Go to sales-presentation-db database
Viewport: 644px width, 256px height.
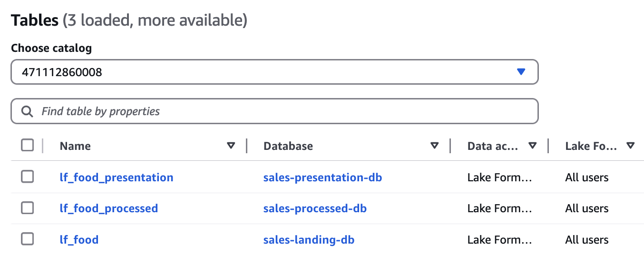click(322, 177)
